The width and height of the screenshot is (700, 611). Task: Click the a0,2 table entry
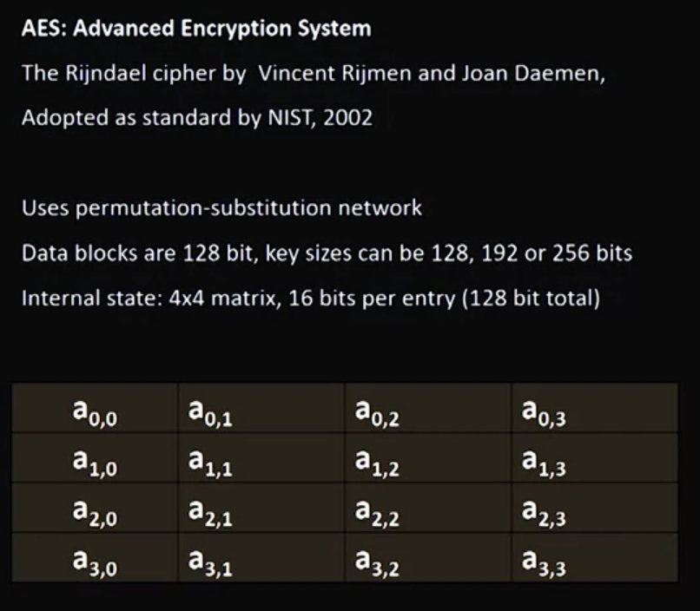coord(377,411)
